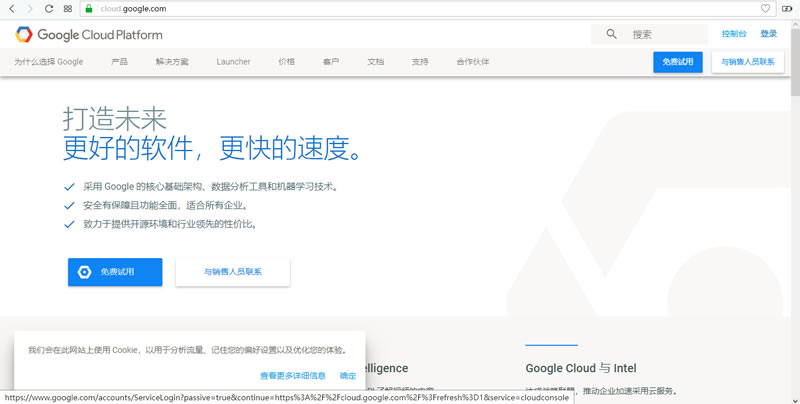This screenshot has width=800, height=404.
Task: Open the 支持 support menu
Action: (x=420, y=62)
